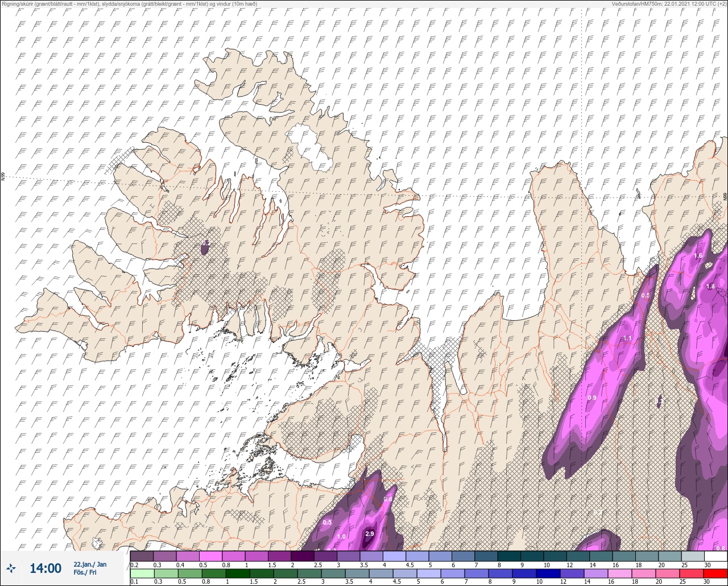Pick top-row legend swatch between 3.5 and 4
The image size is (728, 586).
click(x=371, y=556)
